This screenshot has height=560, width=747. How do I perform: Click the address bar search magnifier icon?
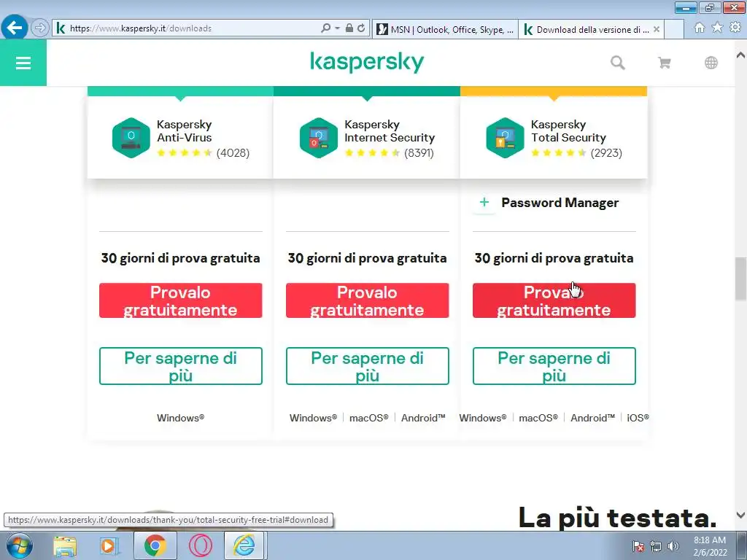point(326,28)
